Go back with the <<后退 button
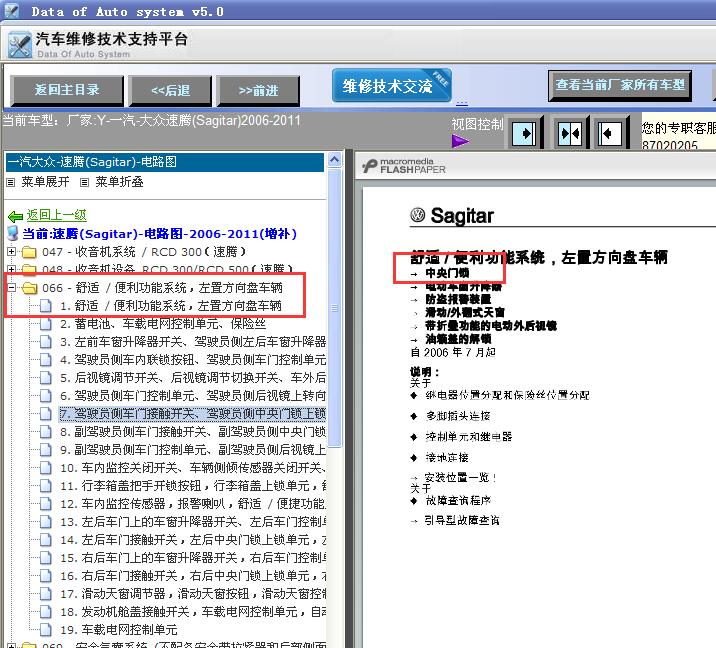 pyautogui.click(x=170, y=90)
